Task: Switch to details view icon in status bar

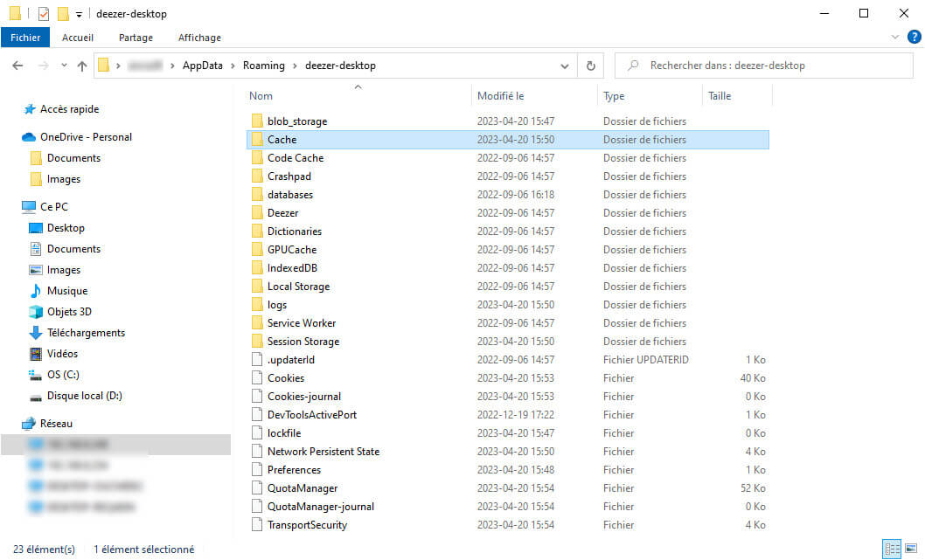Action: click(892, 549)
